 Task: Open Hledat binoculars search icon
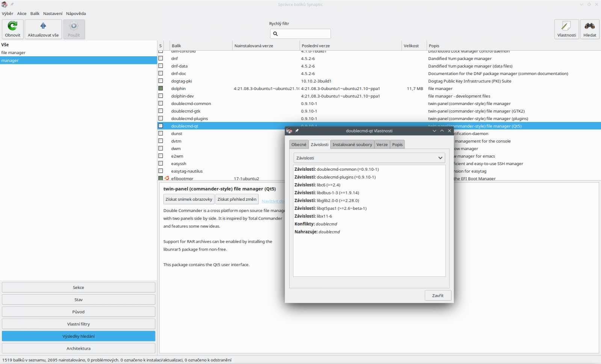coord(590,26)
